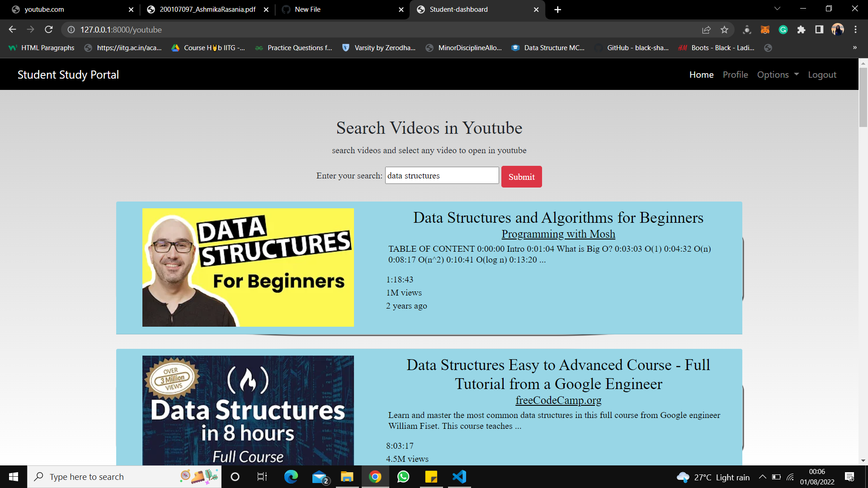The width and height of the screenshot is (868, 488).
Task: Open Programming with Mosh channel link
Action: click(558, 234)
